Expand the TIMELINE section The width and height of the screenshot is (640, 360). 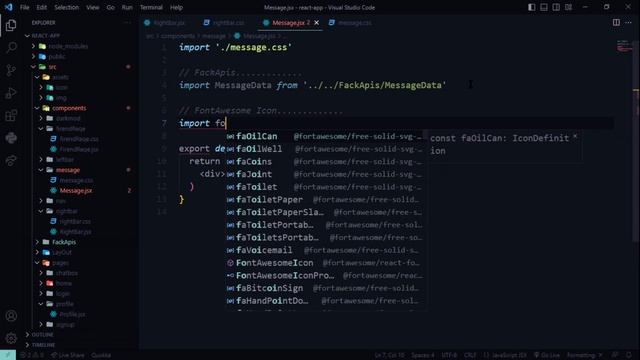point(27,345)
